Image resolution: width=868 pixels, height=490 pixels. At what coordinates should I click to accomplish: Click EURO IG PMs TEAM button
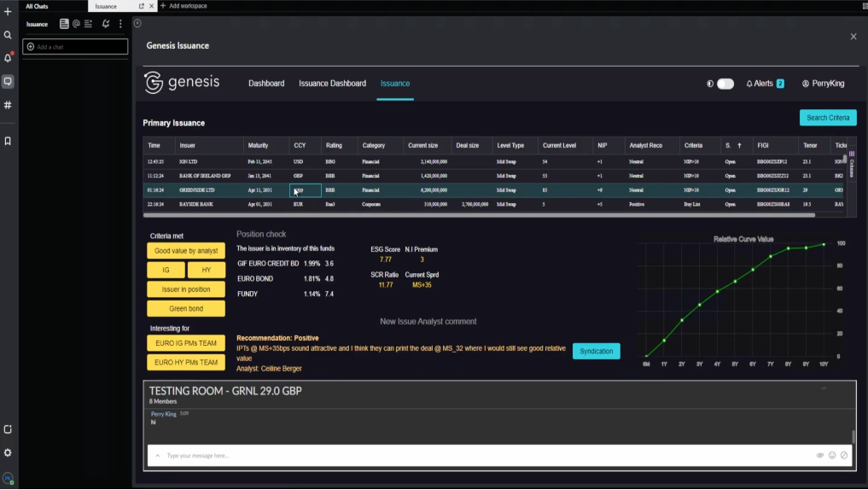click(x=186, y=343)
